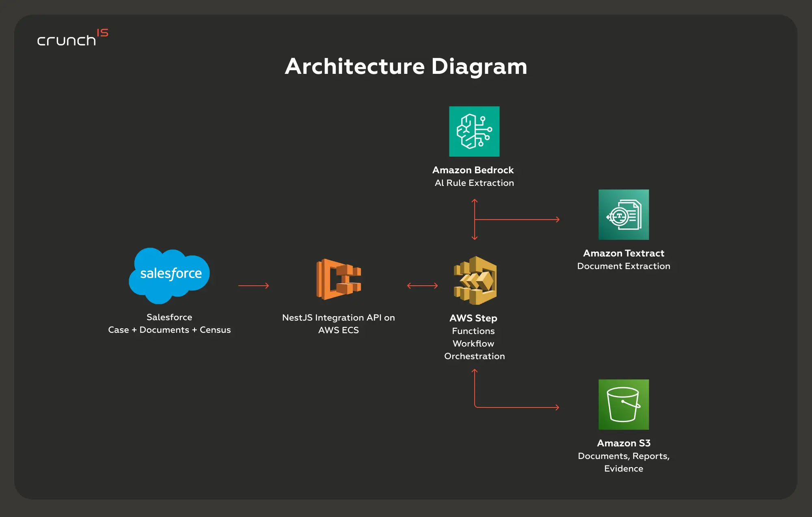Click the Documents, Reports, text
Screen dimensions: 812x517
624,456
